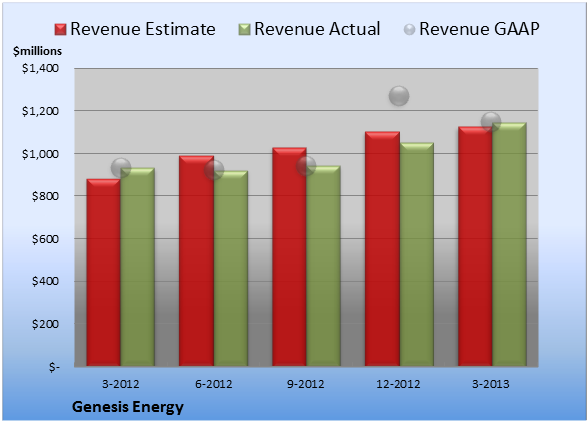Click the '9-2012' quarter label
The width and height of the screenshot is (588, 422).
point(306,384)
